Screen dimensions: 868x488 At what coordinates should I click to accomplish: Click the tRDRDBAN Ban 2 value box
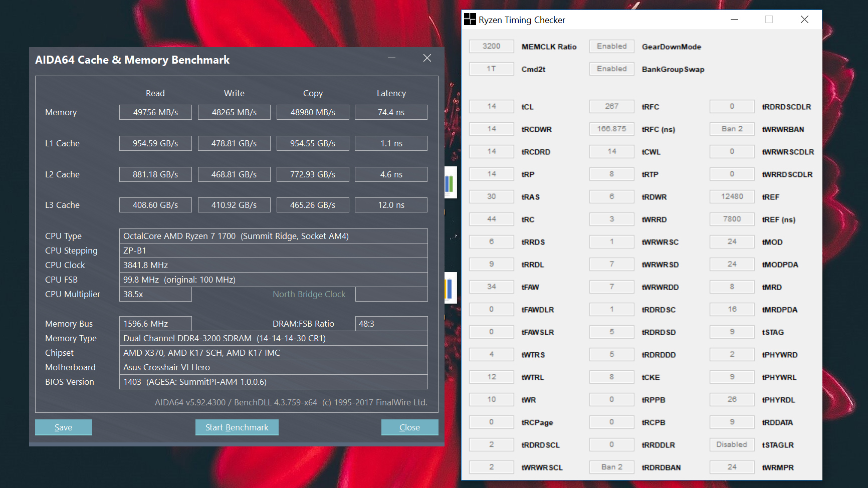pyautogui.click(x=612, y=467)
